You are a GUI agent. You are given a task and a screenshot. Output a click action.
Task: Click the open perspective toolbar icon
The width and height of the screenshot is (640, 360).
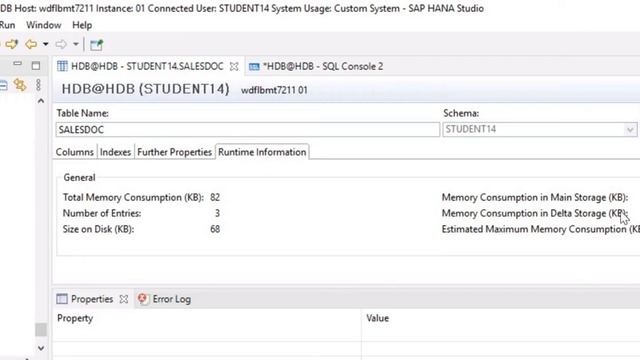tap(96, 44)
